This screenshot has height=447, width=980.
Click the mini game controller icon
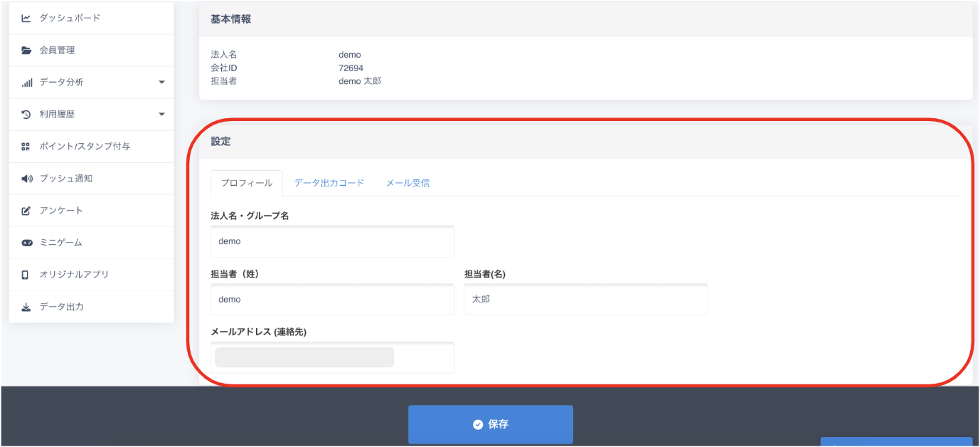click(26, 243)
